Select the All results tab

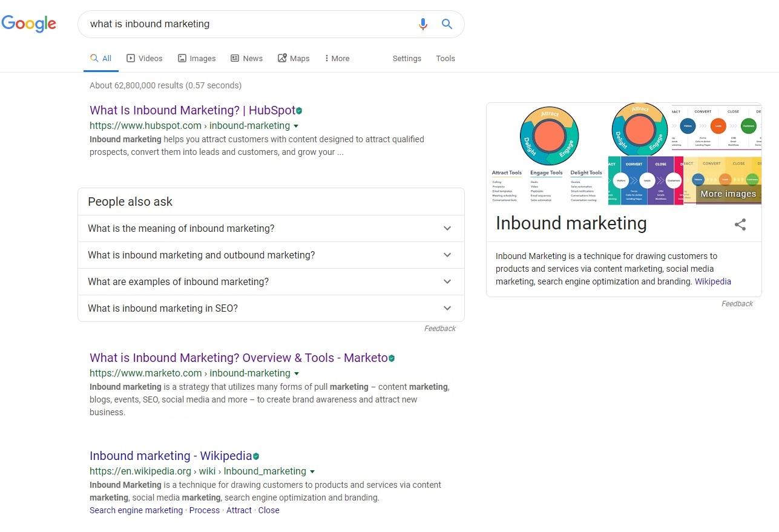(100, 59)
